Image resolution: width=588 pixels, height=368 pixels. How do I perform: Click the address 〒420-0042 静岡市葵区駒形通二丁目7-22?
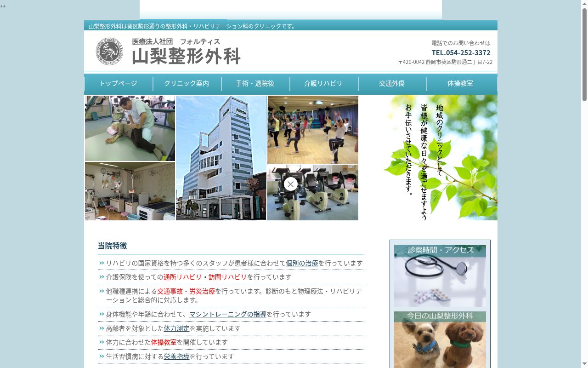click(445, 62)
